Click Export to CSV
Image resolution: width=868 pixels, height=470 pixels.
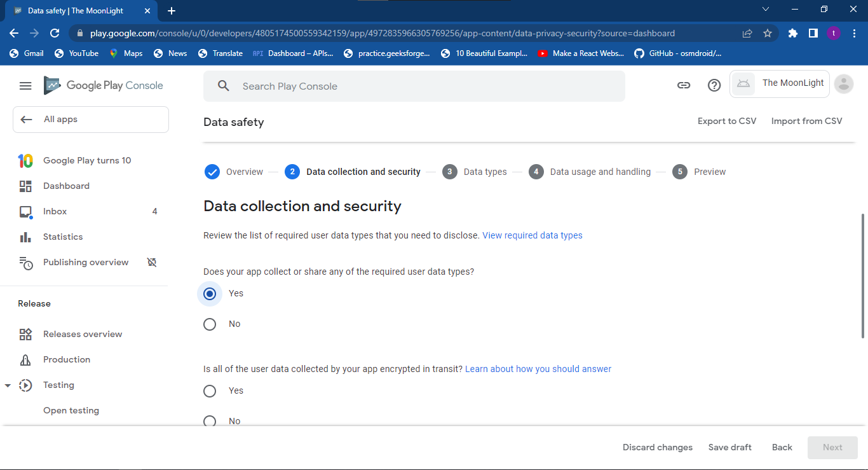[x=727, y=121]
